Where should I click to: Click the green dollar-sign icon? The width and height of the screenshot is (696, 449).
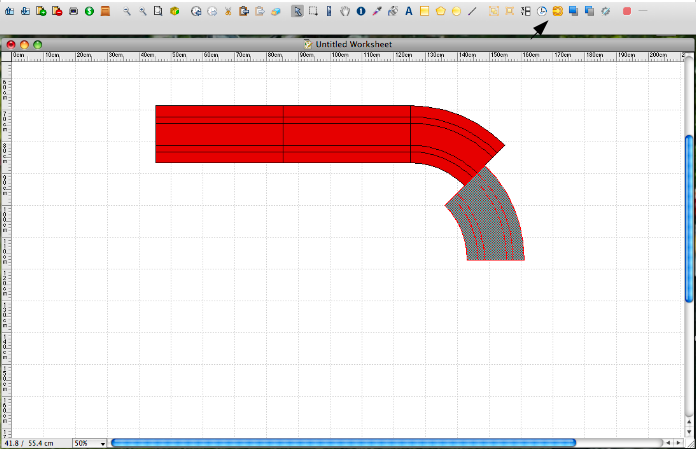(x=89, y=11)
